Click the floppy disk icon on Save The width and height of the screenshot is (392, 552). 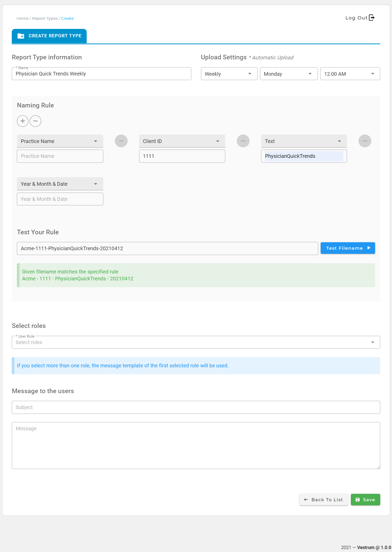(358, 500)
